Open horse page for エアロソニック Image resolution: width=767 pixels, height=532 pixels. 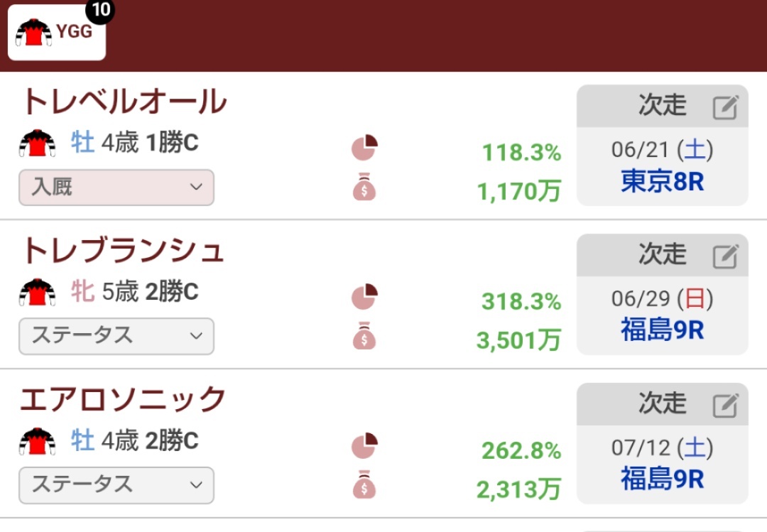coord(123,399)
